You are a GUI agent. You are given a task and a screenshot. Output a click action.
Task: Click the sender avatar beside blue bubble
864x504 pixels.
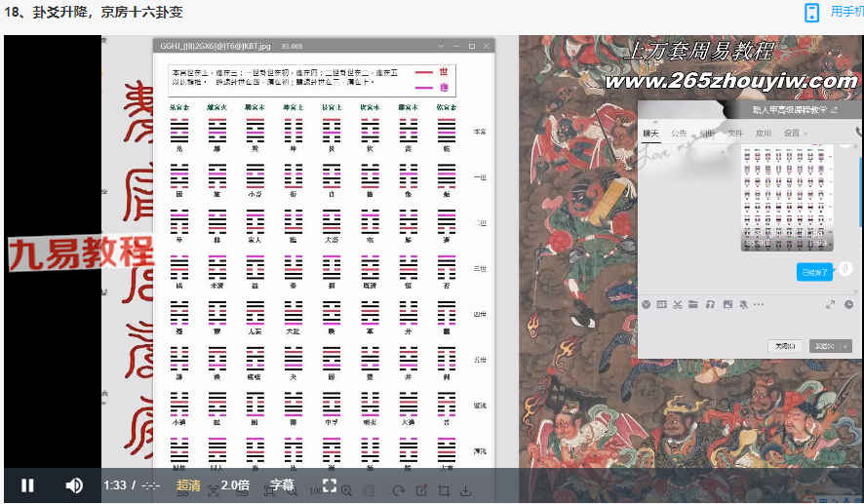pos(844,269)
